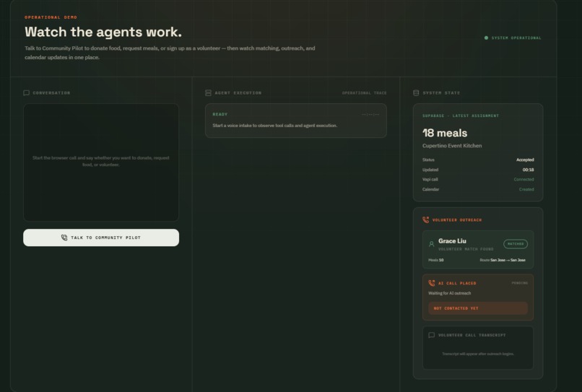
Task: Click the 18 meals heading
Action: tap(445, 133)
